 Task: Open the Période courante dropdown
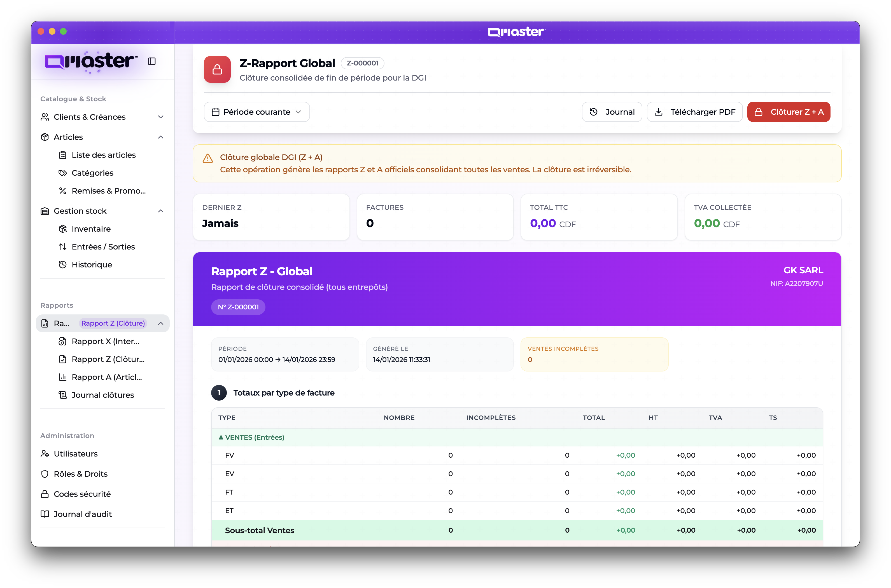tap(257, 112)
